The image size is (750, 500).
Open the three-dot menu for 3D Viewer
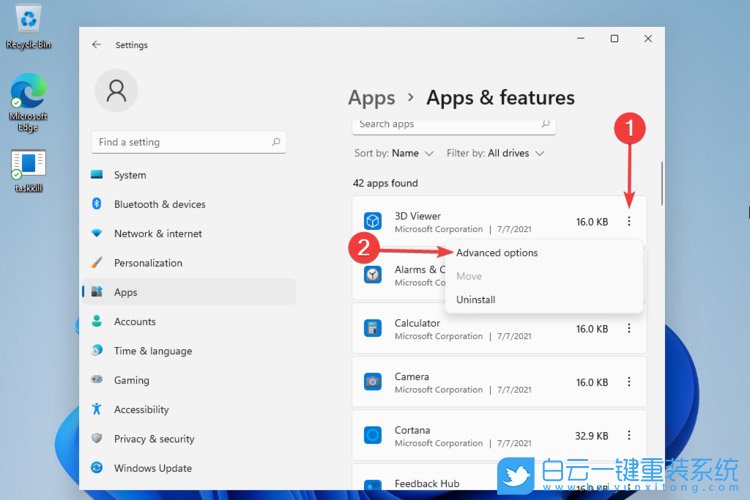click(x=629, y=221)
